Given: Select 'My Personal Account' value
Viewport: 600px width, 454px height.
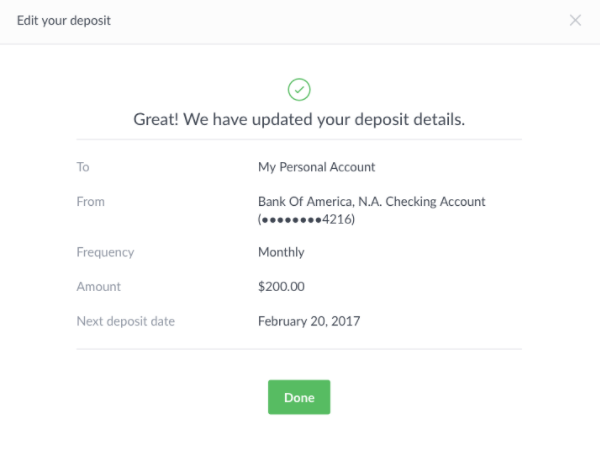Looking at the screenshot, I should (x=316, y=167).
